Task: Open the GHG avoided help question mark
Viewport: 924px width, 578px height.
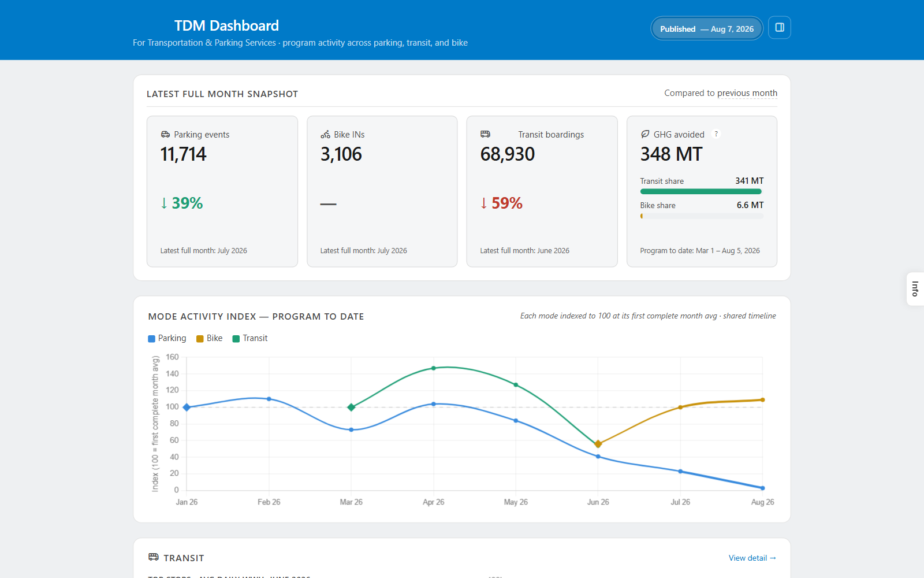Action: (x=716, y=134)
